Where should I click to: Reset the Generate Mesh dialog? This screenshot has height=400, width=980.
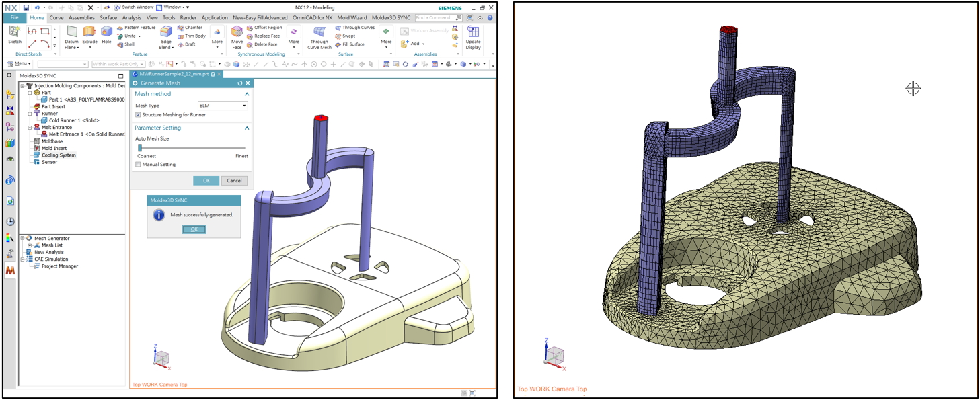pyautogui.click(x=239, y=83)
